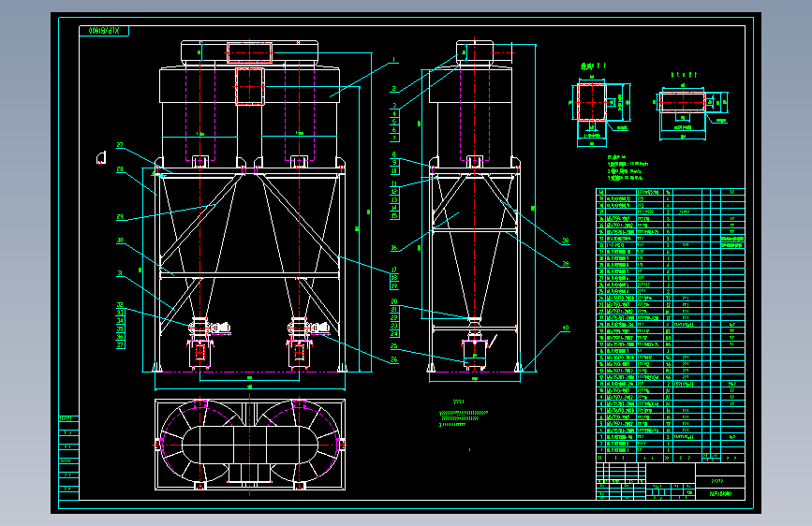Click the upper red rectangular inlet in front view
This screenshot has height=526, width=812.
[x=250, y=52]
